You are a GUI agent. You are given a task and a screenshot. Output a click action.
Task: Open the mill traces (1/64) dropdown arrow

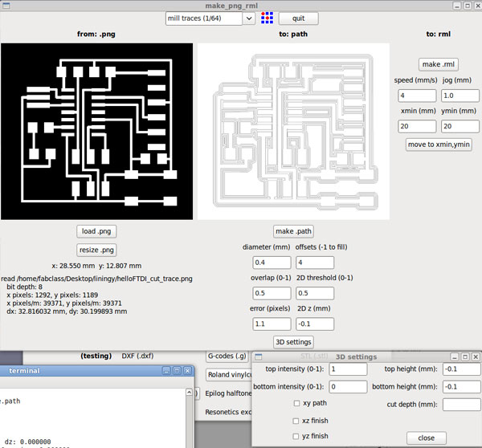249,18
